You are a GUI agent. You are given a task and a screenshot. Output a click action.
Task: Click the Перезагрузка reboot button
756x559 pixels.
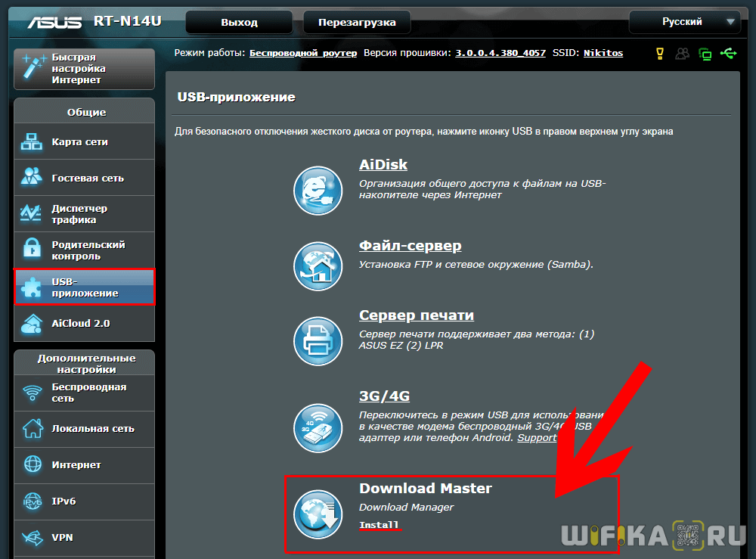[357, 22]
